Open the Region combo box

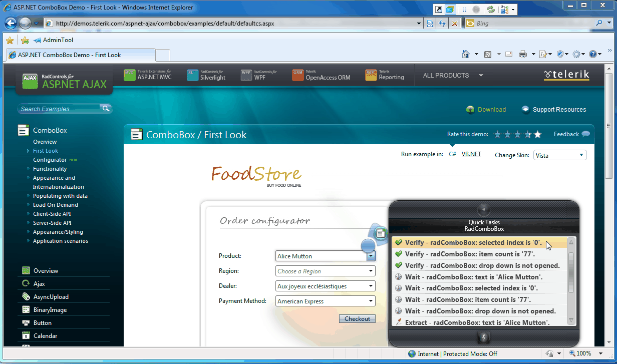[371, 271]
